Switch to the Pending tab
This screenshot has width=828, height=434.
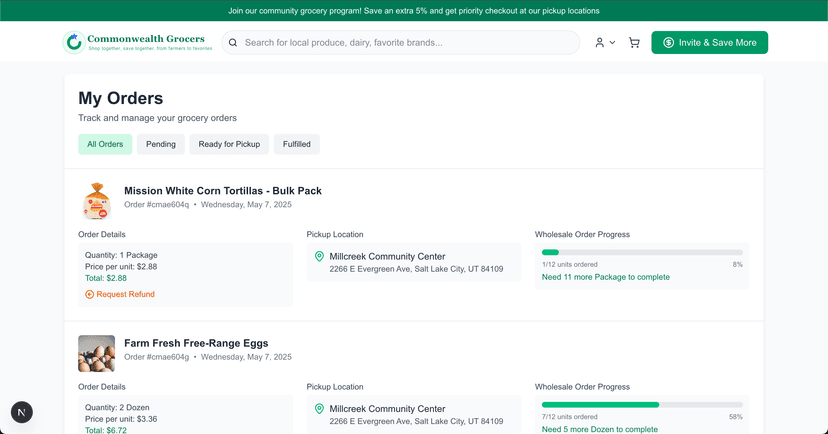tap(161, 144)
